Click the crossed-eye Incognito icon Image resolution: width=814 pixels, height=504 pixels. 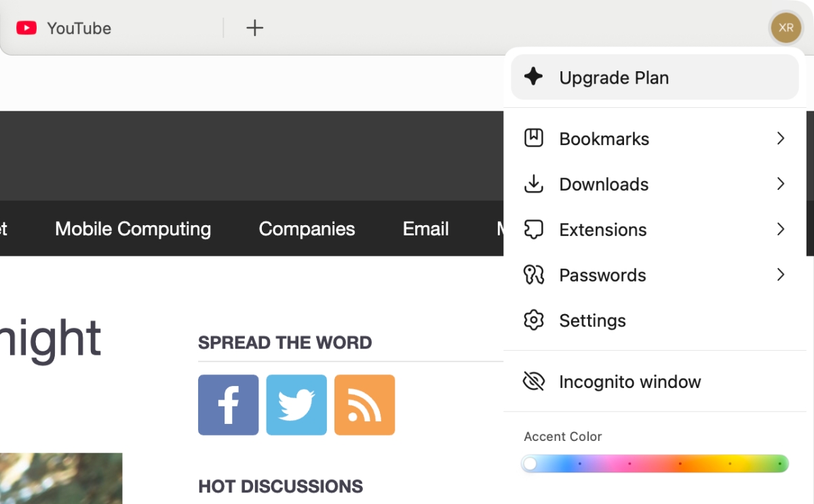coord(534,381)
